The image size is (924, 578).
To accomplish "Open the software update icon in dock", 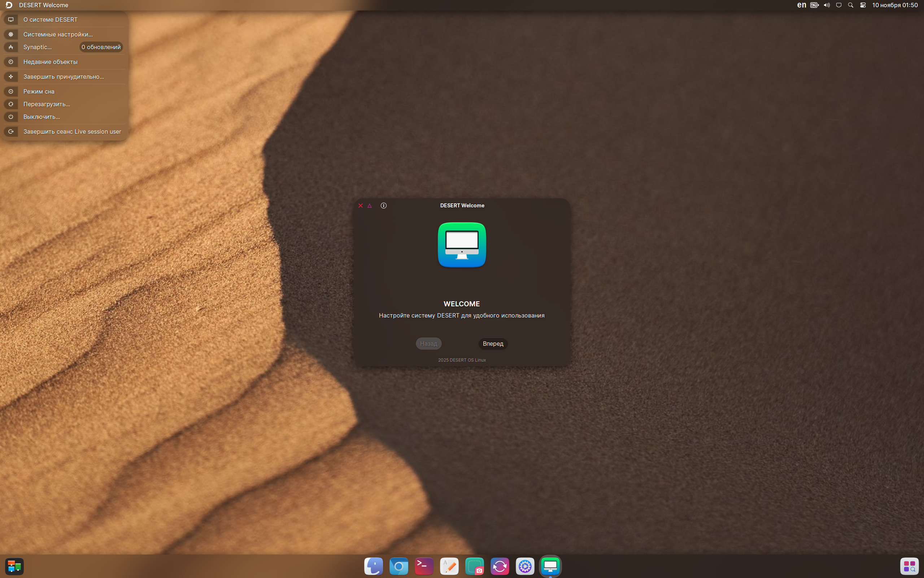I will coord(500,566).
